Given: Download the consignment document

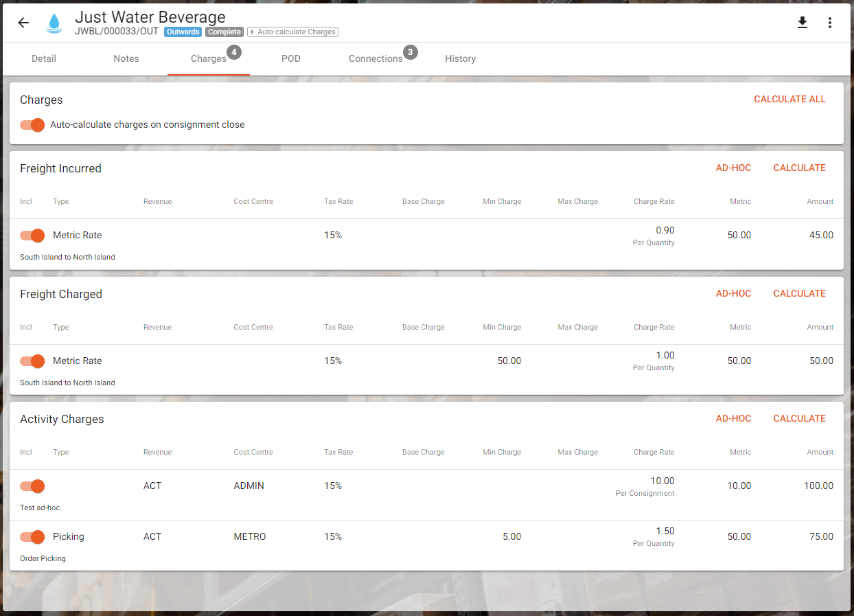Looking at the screenshot, I should click(803, 23).
